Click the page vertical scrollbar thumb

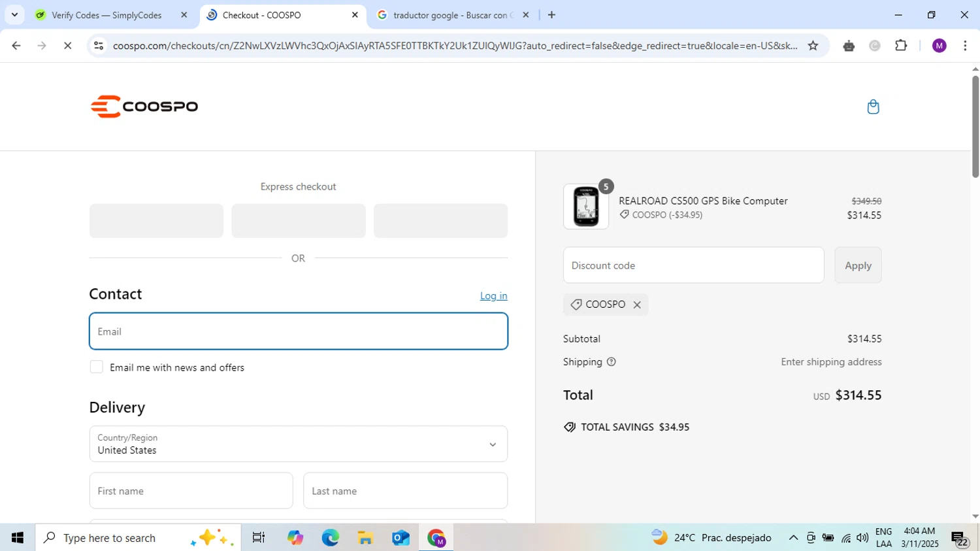(x=975, y=126)
